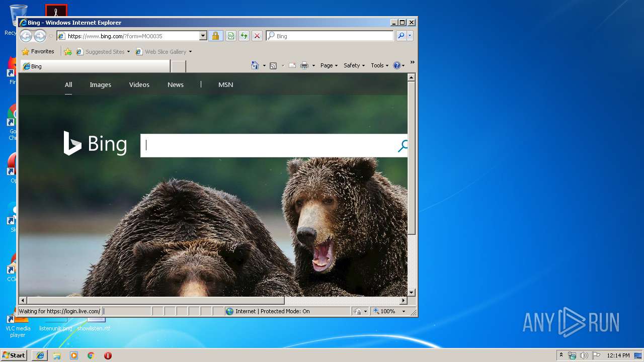The height and width of the screenshot is (362, 644).
Task: Open the search provider dropdown arrow
Action: click(x=410, y=36)
